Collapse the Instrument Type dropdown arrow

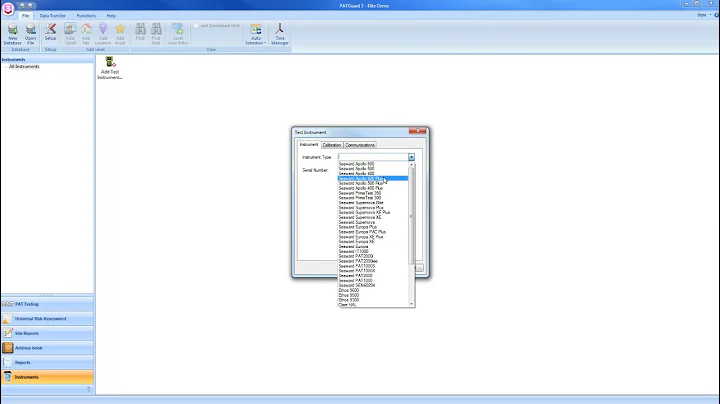click(411, 157)
